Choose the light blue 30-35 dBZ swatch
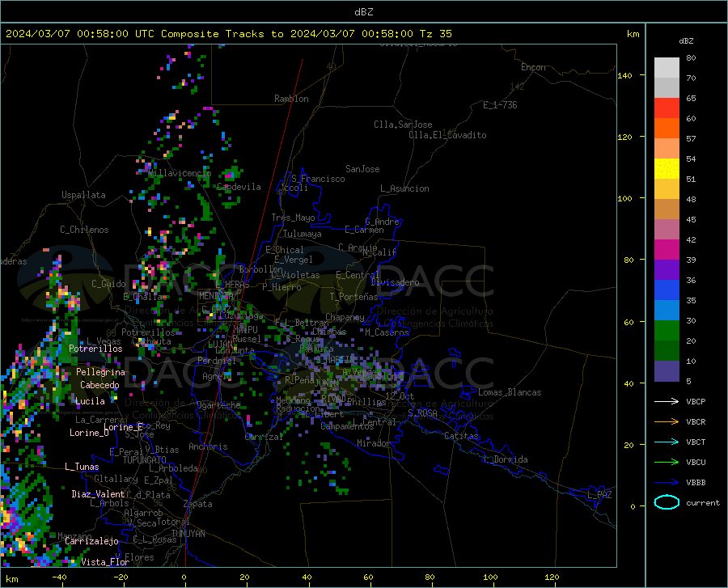 click(667, 311)
